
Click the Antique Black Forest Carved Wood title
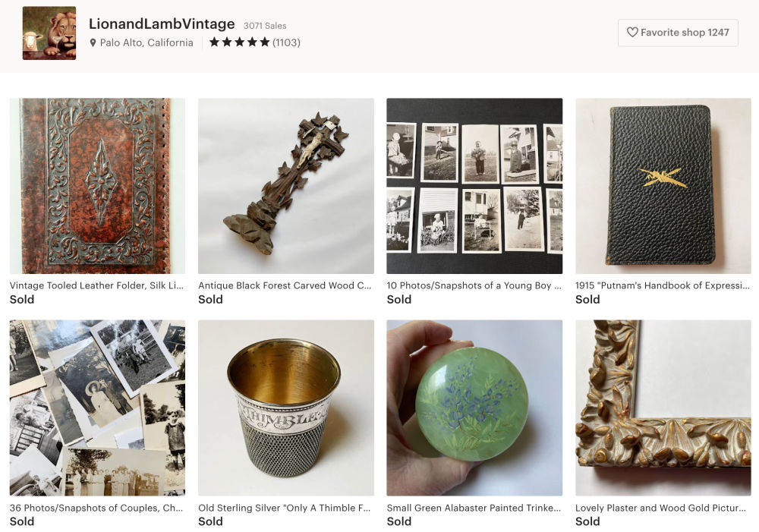[285, 286]
